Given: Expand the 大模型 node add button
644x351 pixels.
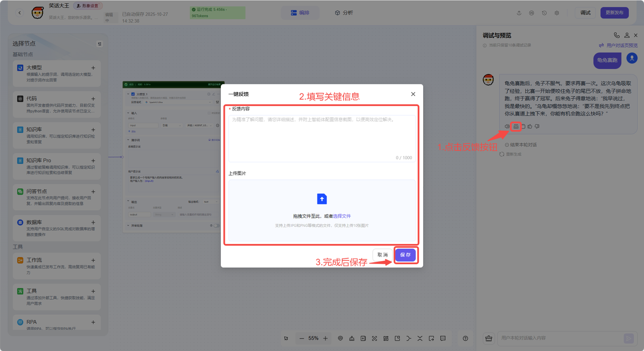Looking at the screenshot, I should point(93,68).
